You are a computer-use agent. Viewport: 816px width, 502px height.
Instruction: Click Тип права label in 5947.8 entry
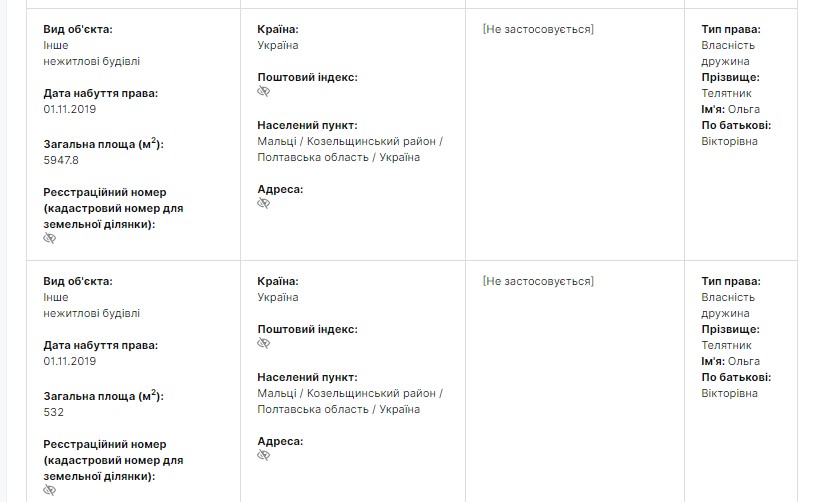point(730,29)
